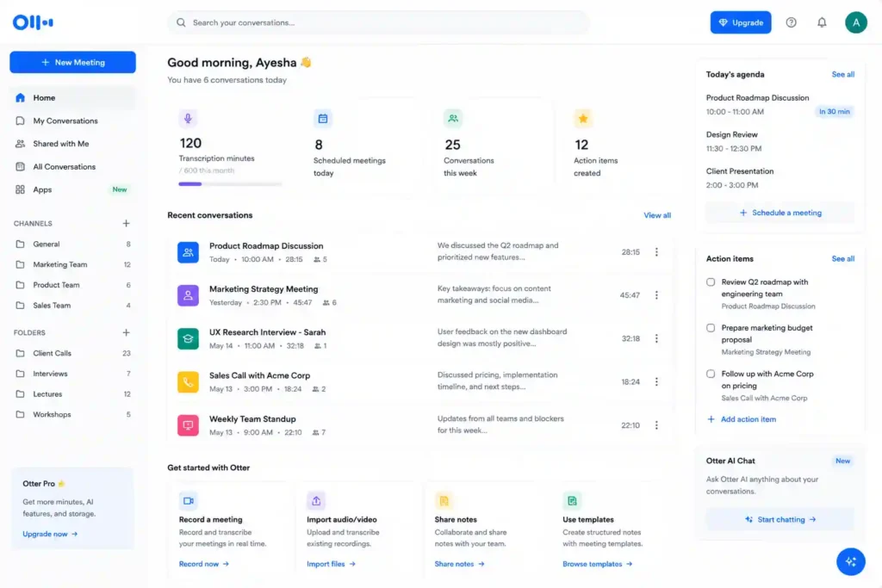Viewport: 882px width, 588px height.
Task: See all action items
Action: [842, 258]
